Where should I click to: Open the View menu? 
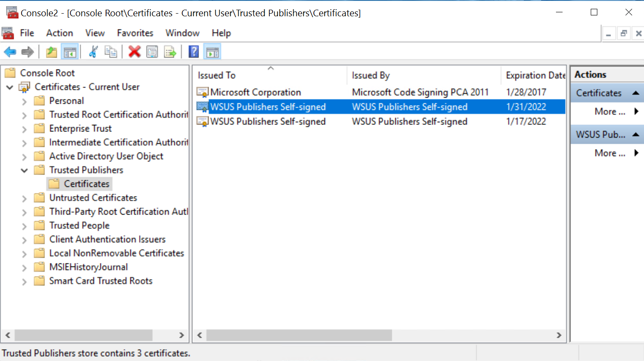(95, 33)
